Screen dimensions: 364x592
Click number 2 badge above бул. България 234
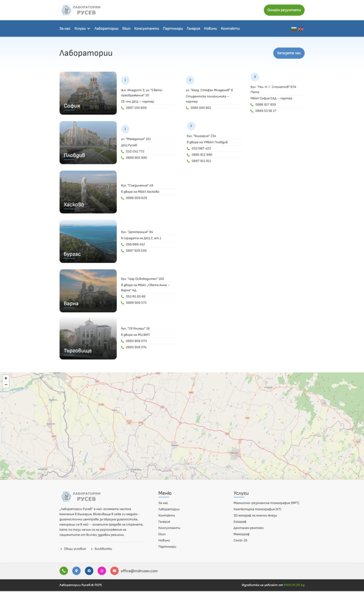tap(191, 126)
